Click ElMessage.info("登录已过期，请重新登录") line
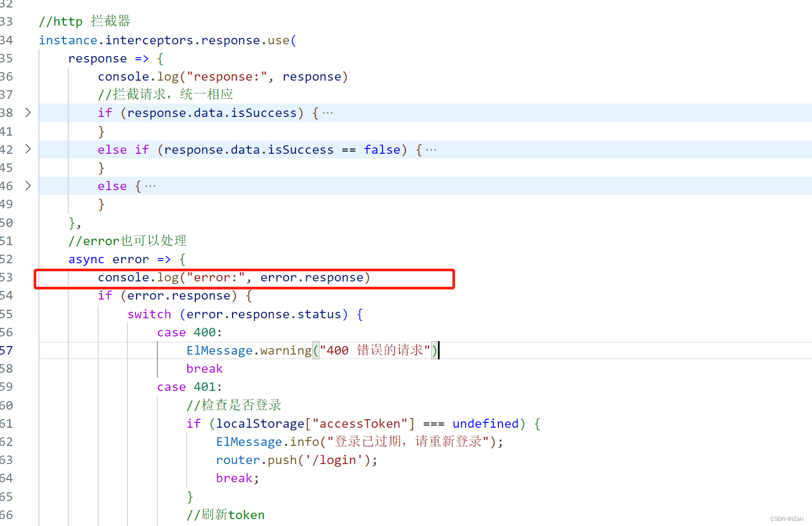This screenshot has height=526, width=812. [x=360, y=442]
